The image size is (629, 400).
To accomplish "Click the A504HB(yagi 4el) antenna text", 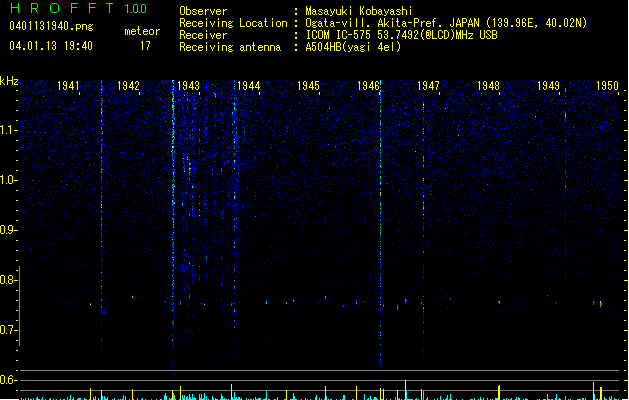I will click(x=353, y=47).
